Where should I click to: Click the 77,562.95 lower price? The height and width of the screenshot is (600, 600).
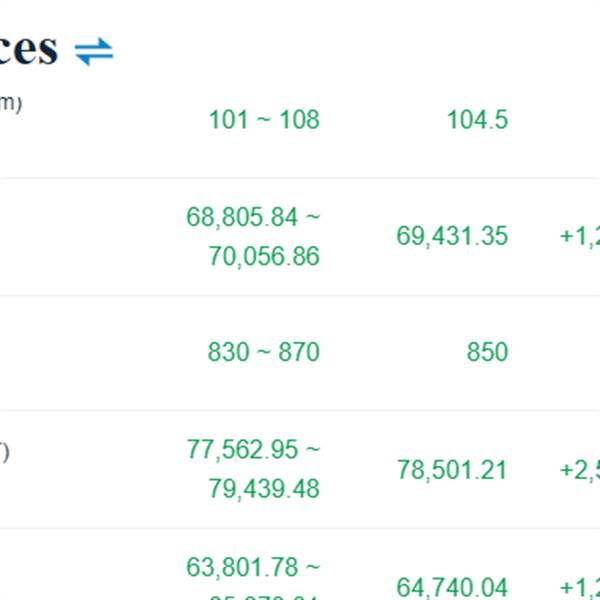[243, 450]
